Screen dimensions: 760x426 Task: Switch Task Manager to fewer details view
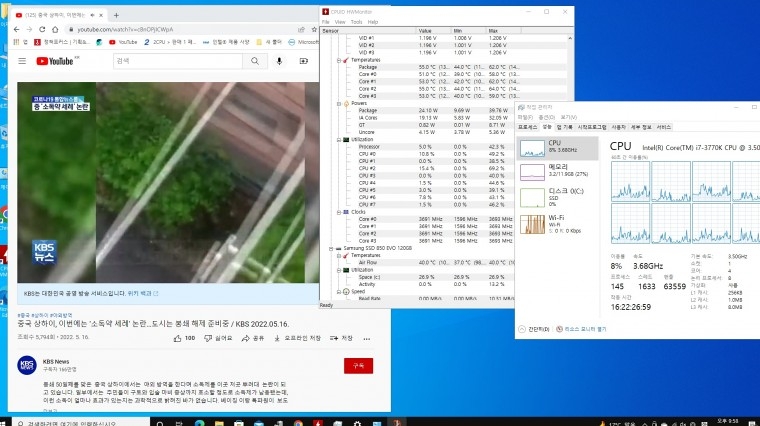(534, 329)
